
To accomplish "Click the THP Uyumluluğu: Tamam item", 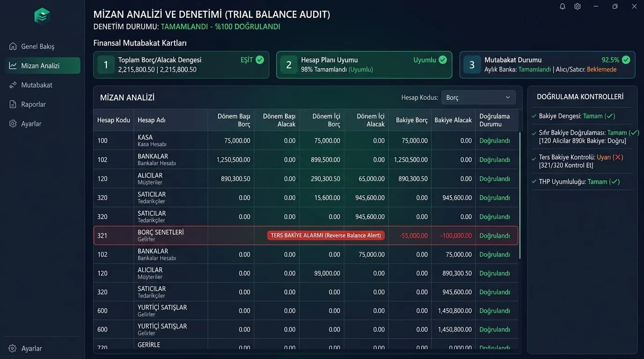I will click(x=576, y=181).
